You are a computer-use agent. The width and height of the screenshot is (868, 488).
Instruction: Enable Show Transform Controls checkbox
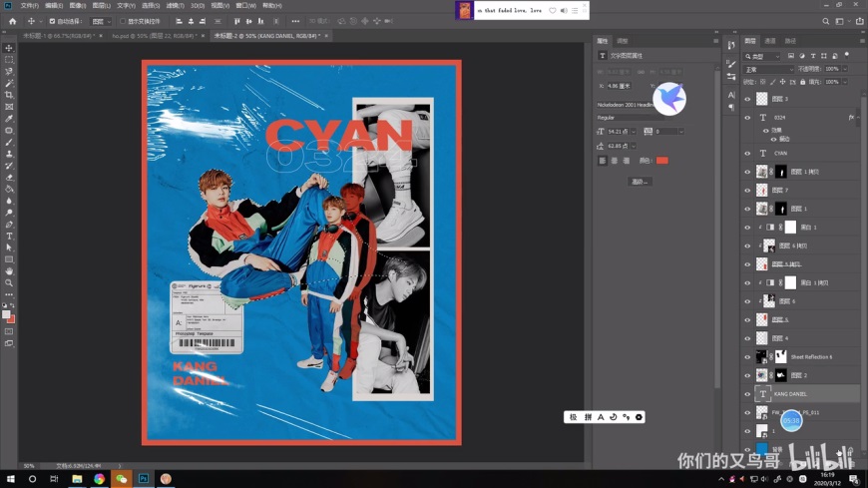point(123,21)
